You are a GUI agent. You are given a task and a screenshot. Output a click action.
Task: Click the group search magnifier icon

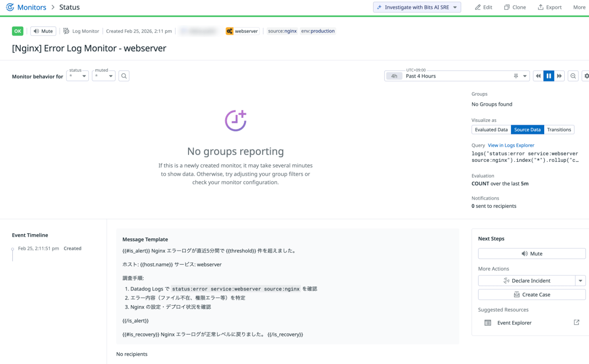[124, 76]
